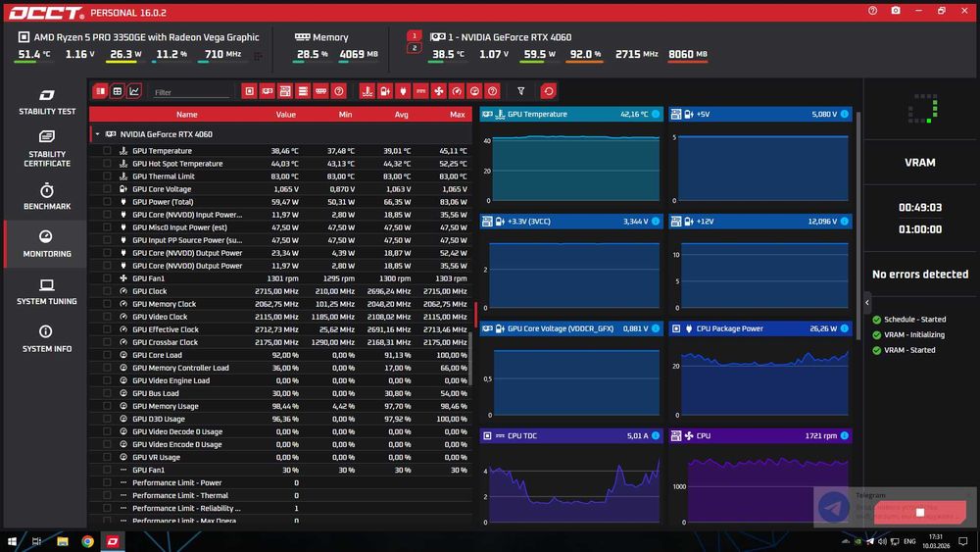
Task: Click the red stop button in Telegram popup
Action: (x=920, y=513)
